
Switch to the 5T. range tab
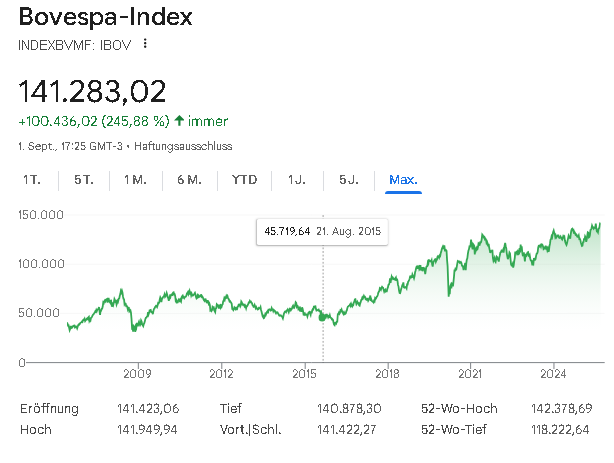[x=83, y=180]
